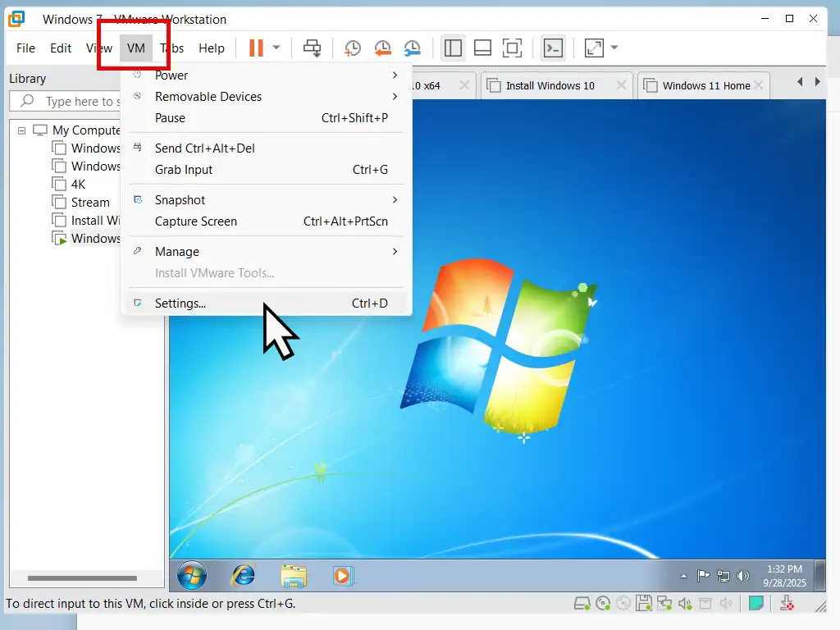The image size is (840, 630).
Task: Click the floppy drive status icon
Action: tap(644, 604)
